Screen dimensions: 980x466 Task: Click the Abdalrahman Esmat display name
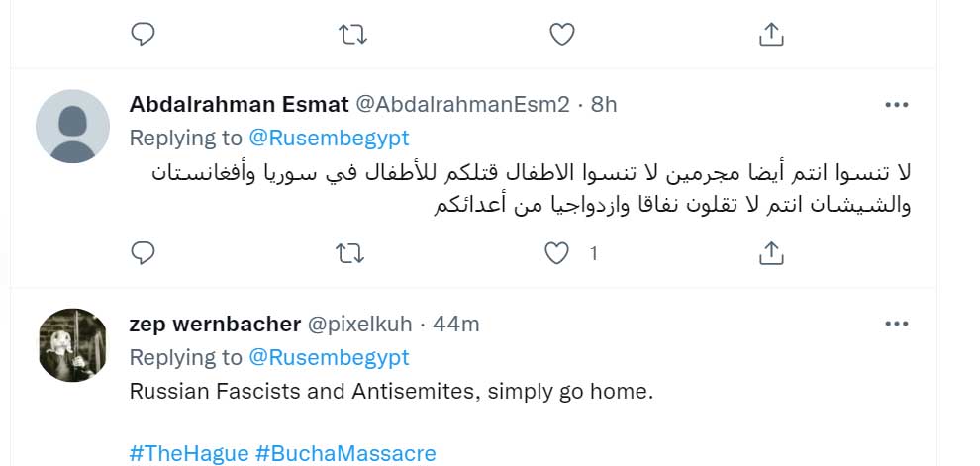(x=238, y=104)
